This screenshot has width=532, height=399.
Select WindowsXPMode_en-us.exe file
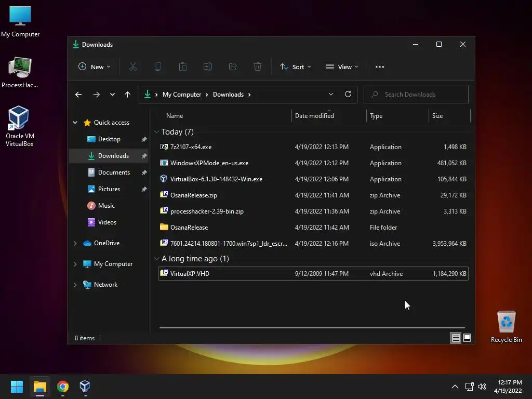pos(313,163)
